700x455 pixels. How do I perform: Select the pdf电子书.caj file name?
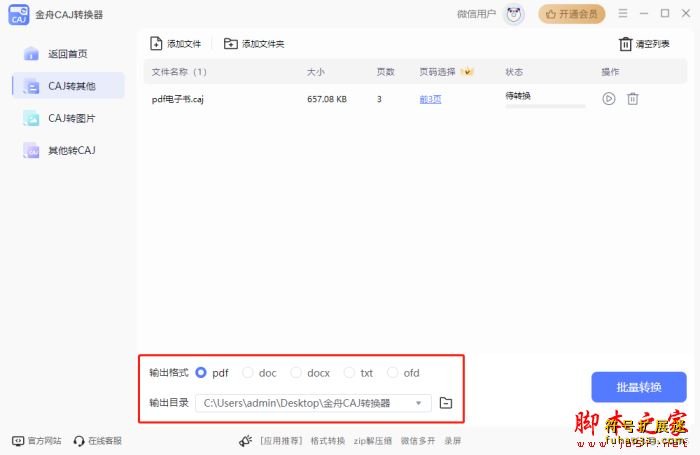(178, 99)
